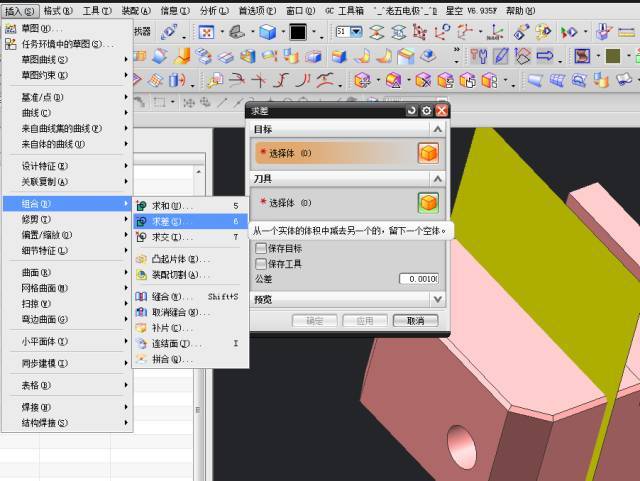Screen dimensions: 640x481
Task: Click the red curve trim icon
Action: coord(236,80)
